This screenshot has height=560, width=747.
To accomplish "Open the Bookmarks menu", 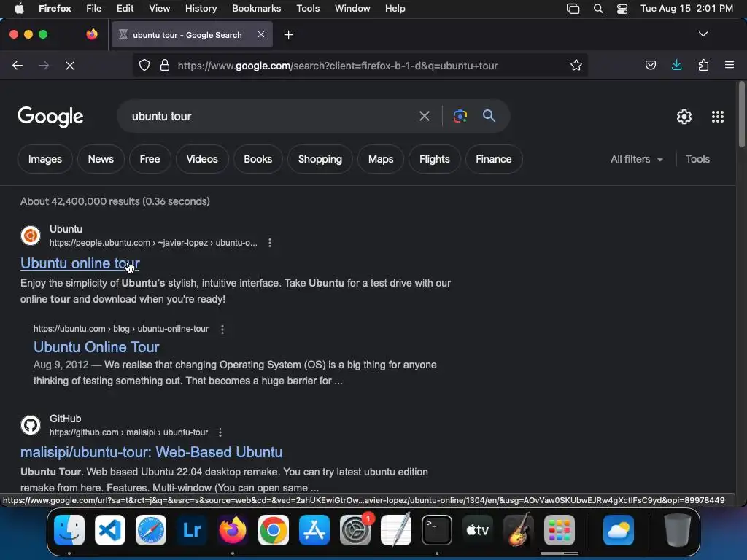I will pos(256,9).
